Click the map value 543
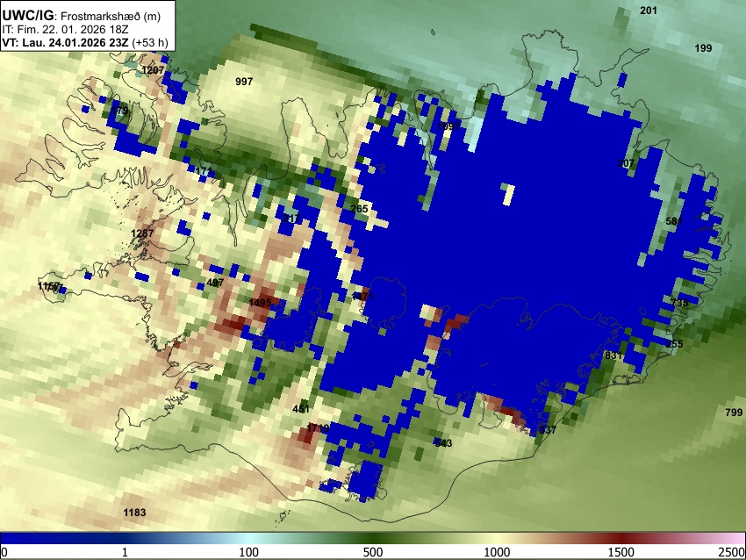Viewport: 746px width, 560px height. tap(443, 444)
